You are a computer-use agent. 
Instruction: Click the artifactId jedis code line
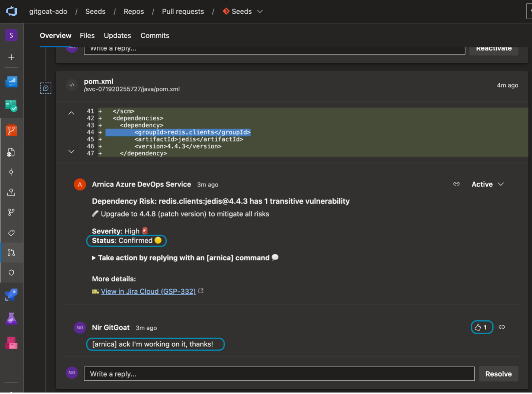click(x=189, y=139)
